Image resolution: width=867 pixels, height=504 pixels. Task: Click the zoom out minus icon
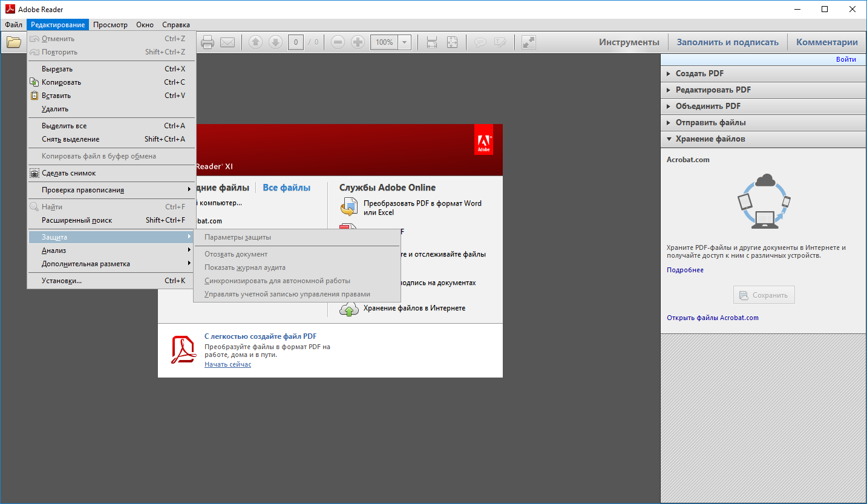pos(338,42)
